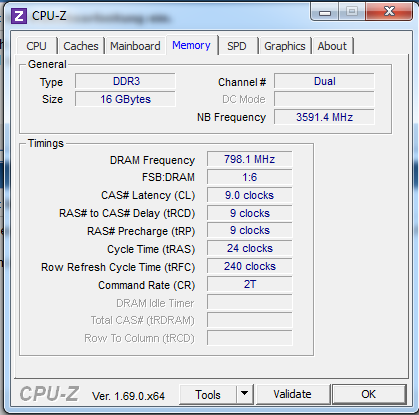Click the version text Ver. 1.69.0.x64
This screenshot has width=419, height=415.
click(x=128, y=396)
